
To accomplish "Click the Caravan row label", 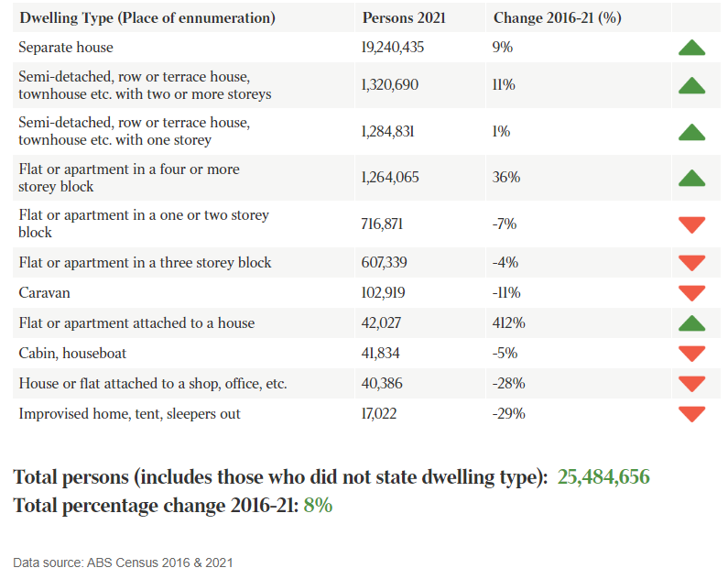I will tap(44, 293).
